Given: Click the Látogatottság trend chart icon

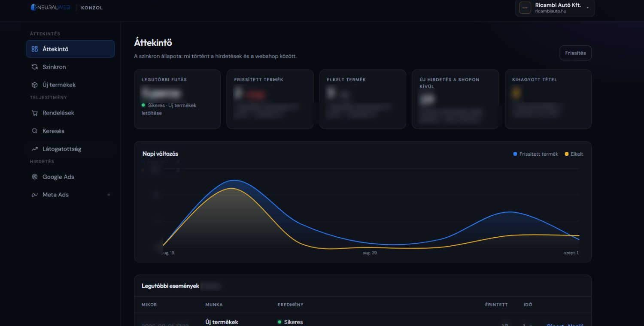Looking at the screenshot, I should coord(35,149).
